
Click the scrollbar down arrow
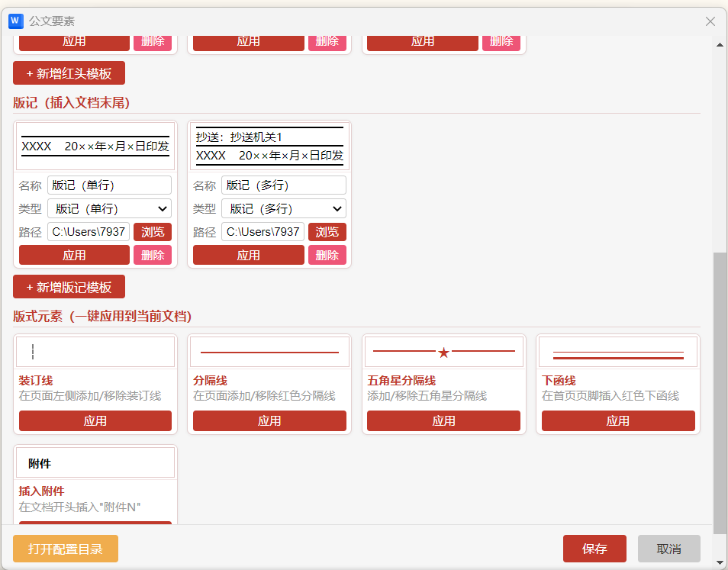(x=720, y=562)
